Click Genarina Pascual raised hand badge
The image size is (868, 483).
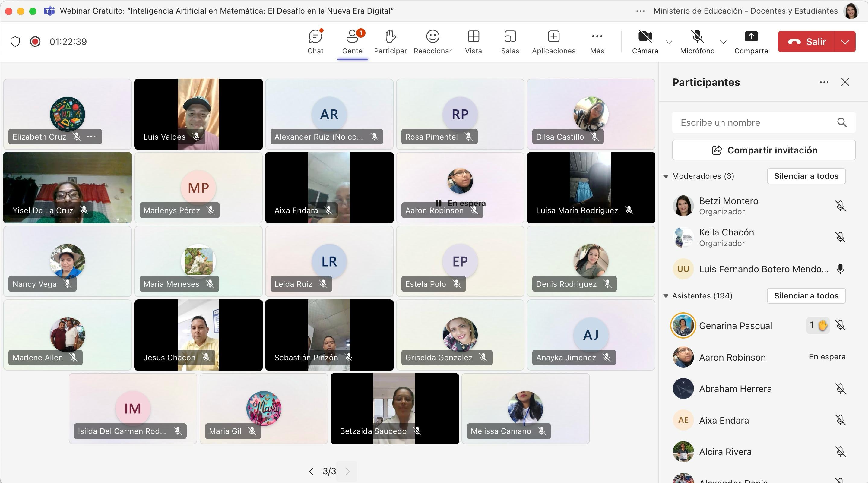coord(818,325)
